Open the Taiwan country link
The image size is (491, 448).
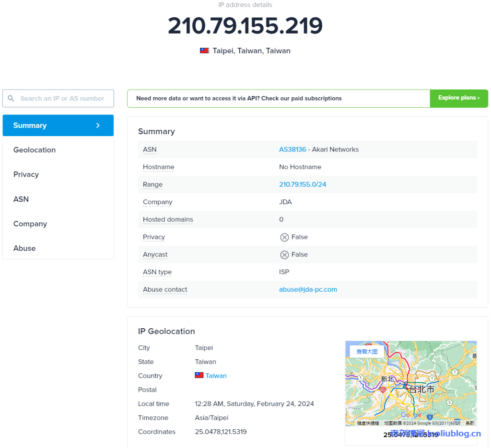pos(216,376)
